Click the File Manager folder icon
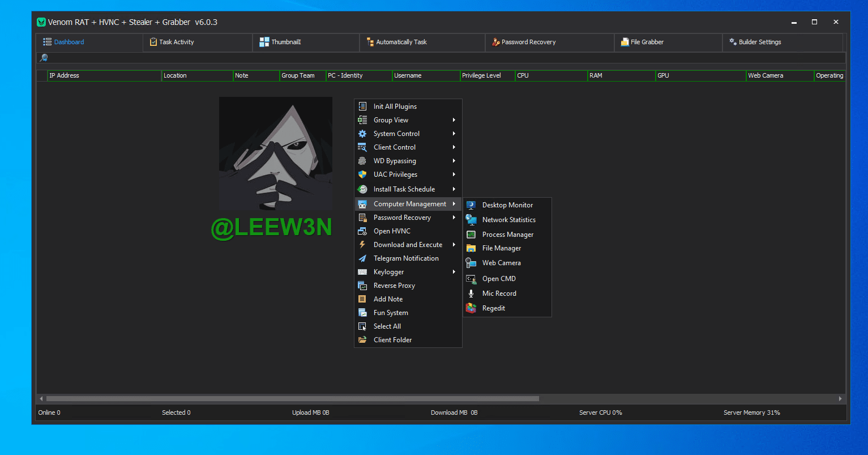Screen dimensions: 868x455 point(471,248)
